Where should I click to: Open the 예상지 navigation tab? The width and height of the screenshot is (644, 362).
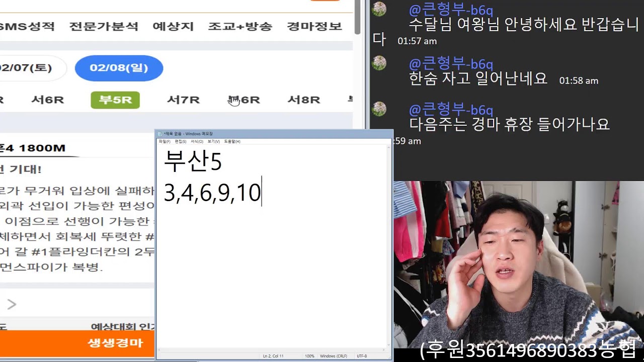click(173, 27)
